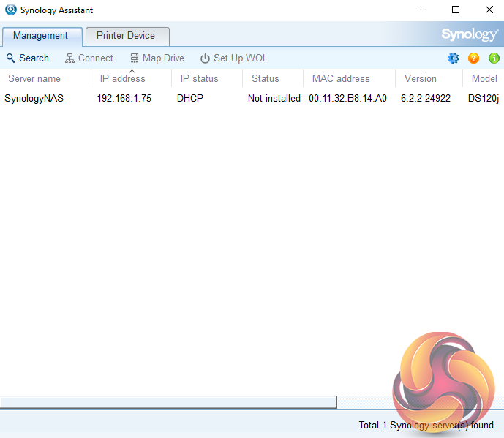Image resolution: width=504 pixels, height=438 pixels.
Task: Sort by Status column header
Action: point(273,78)
